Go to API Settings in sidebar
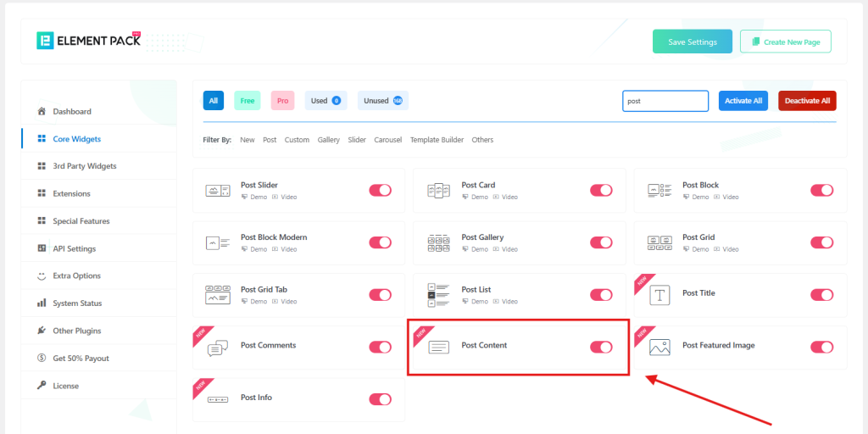The image size is (868, 434). pos(74,248)
